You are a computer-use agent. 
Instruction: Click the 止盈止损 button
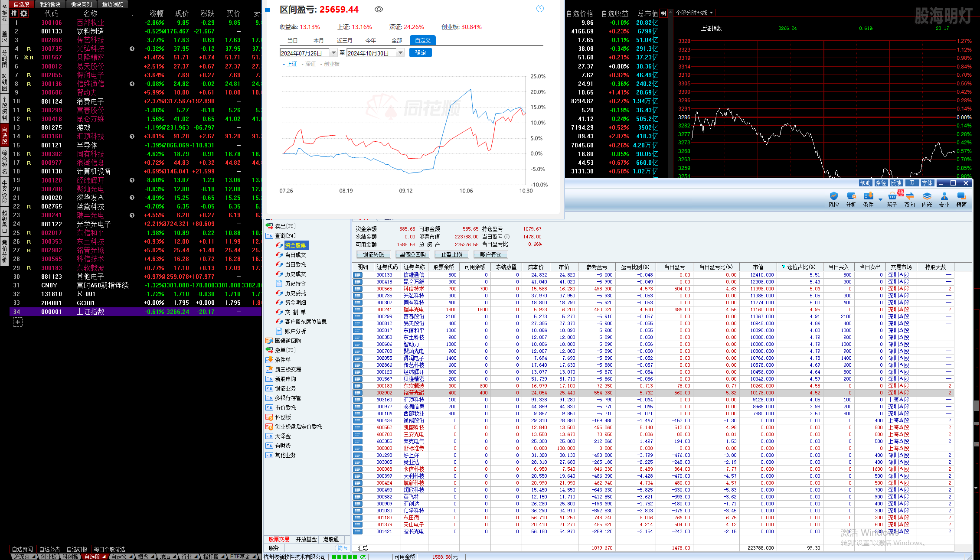coord(451,254)
